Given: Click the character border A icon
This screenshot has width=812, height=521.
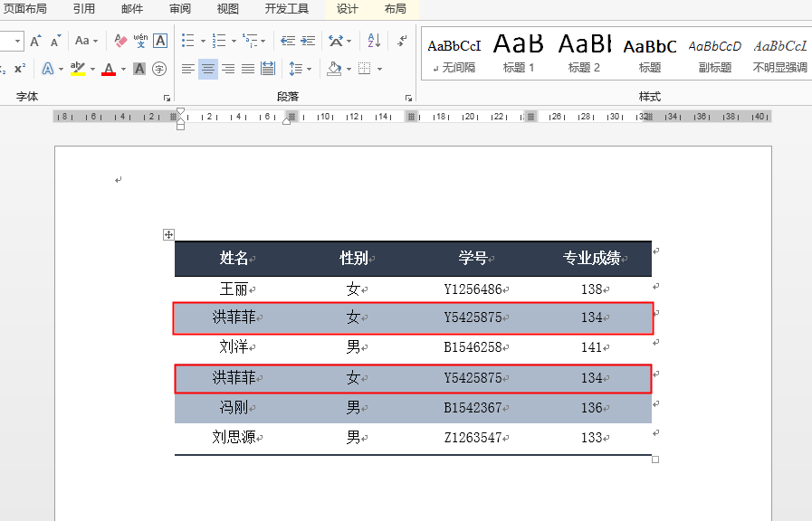Looking at the screenshot, I should click(160, 41).
